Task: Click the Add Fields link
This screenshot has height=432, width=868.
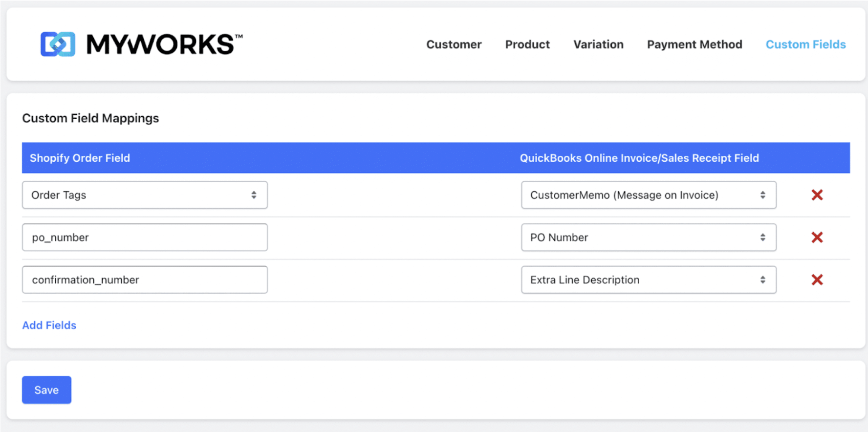Action: tap(49, 325)
